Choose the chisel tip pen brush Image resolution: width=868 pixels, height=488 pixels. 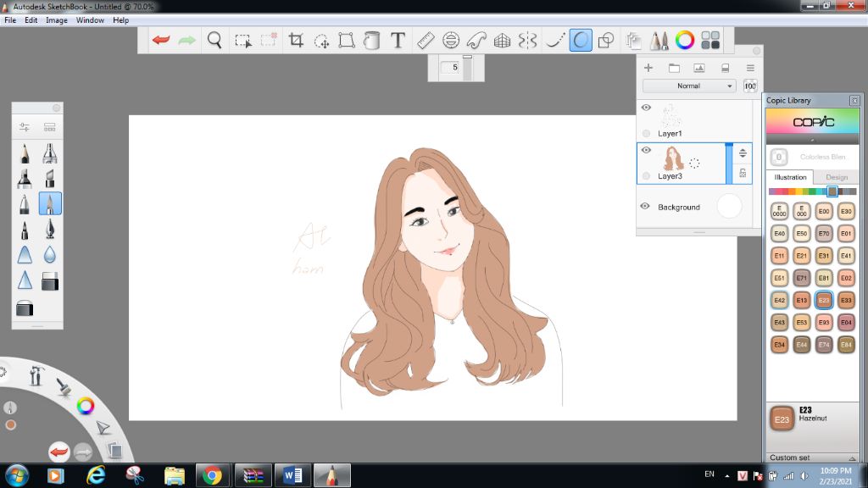point(50,179)
